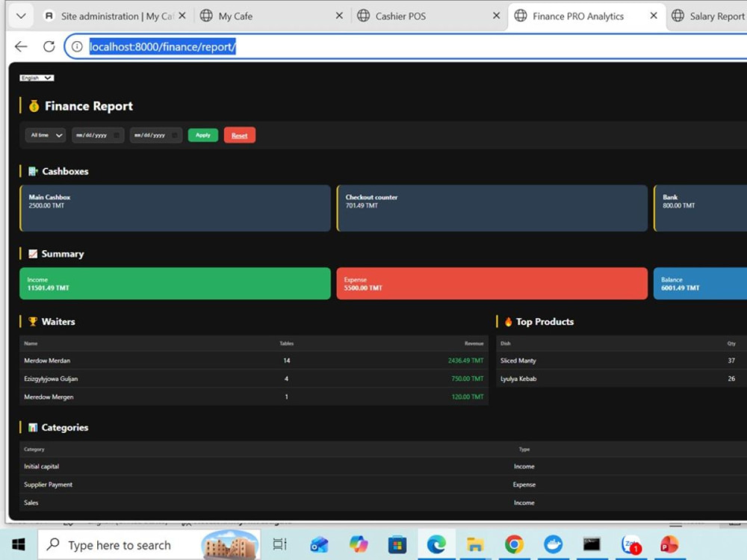Click the Top Products flame icon
Image resolution: width=747 pixels, height=560 pixels.
pos(508,322)
